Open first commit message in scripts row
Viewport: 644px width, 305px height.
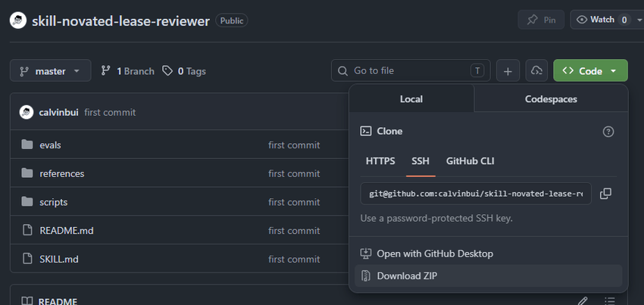point(294,202)
